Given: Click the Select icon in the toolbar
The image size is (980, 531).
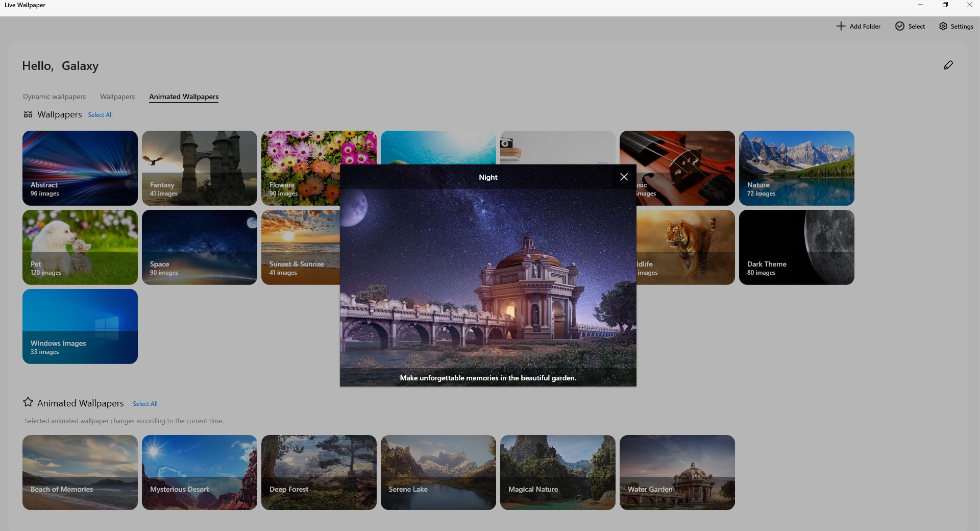Looking at the screenshot, I should (899, 26).
